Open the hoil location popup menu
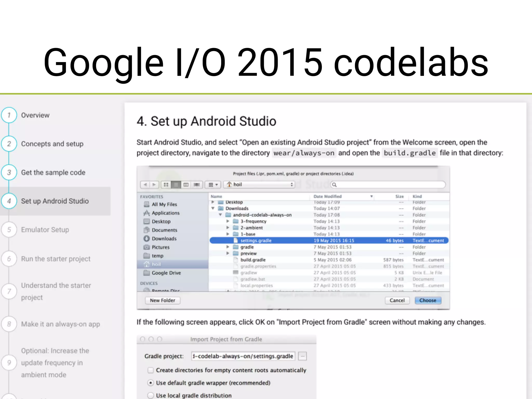The width and height of the screenshot is (532, 399). [259, 184]
